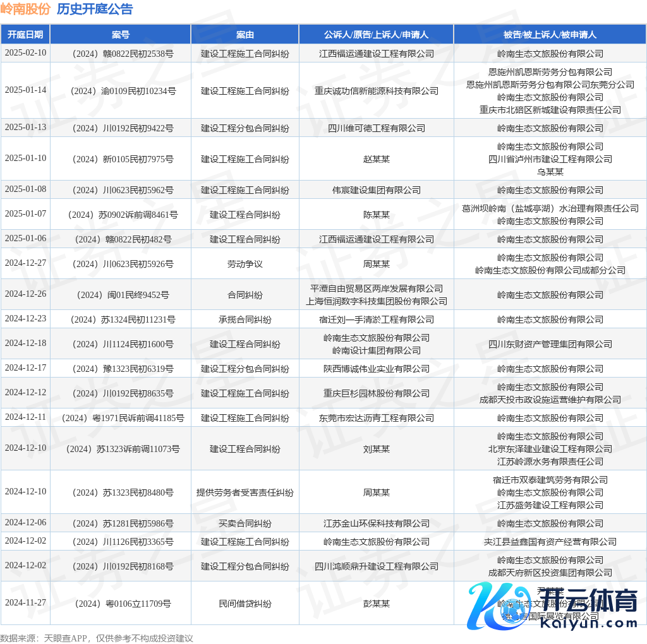Click defendant 四川东财资产管理集团有限公司
This screenshot has height=644, width=647.
click(x=550, y=344)
